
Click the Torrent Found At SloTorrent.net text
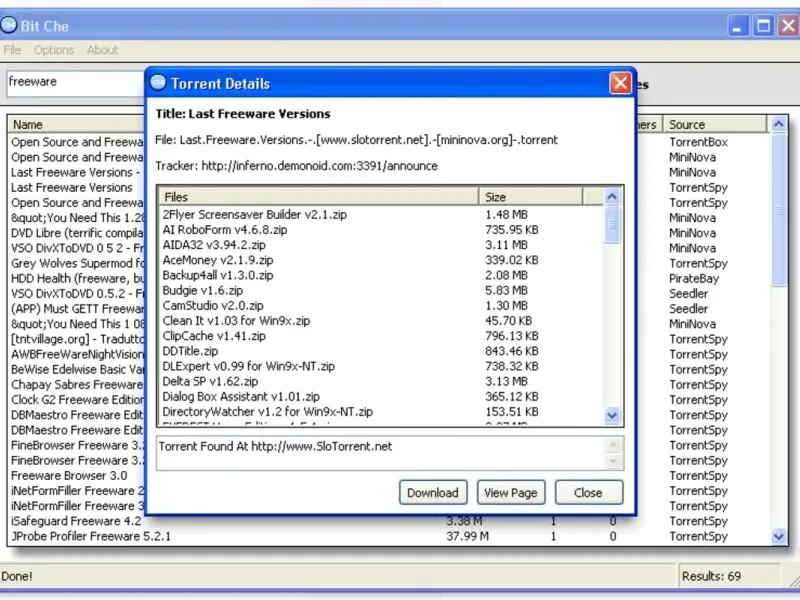click(276, 446)
